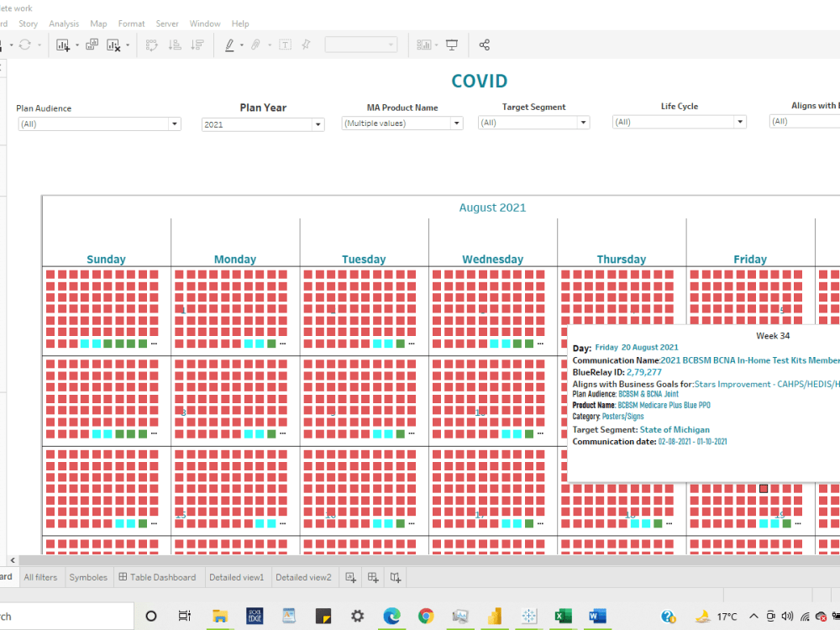The image size is (840, 630).
Task: Click the New Dashboard tab icon
Action: [x=373, y=578]
